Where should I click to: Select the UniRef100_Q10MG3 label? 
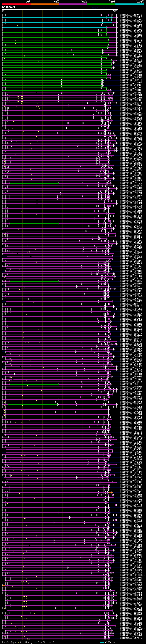(x=131, y=82)
